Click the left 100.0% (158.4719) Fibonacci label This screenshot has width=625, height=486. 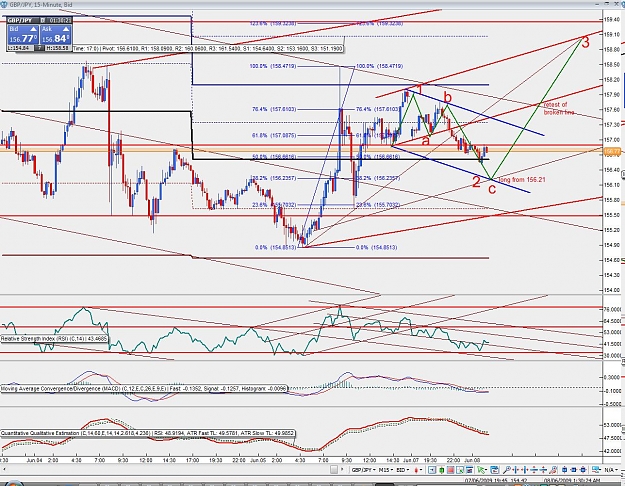click(273, 66)
